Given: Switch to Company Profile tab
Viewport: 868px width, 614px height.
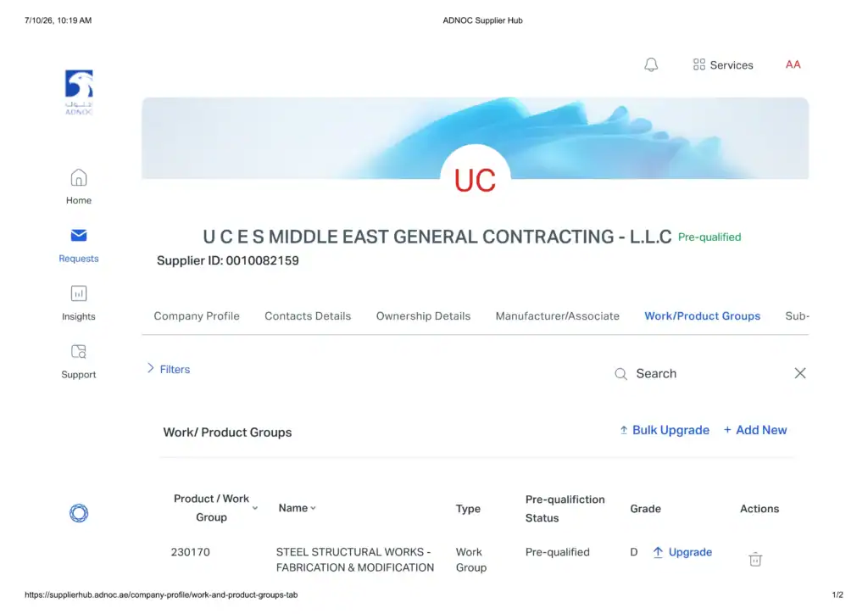Looking at the screenshot, I should 197,316.
